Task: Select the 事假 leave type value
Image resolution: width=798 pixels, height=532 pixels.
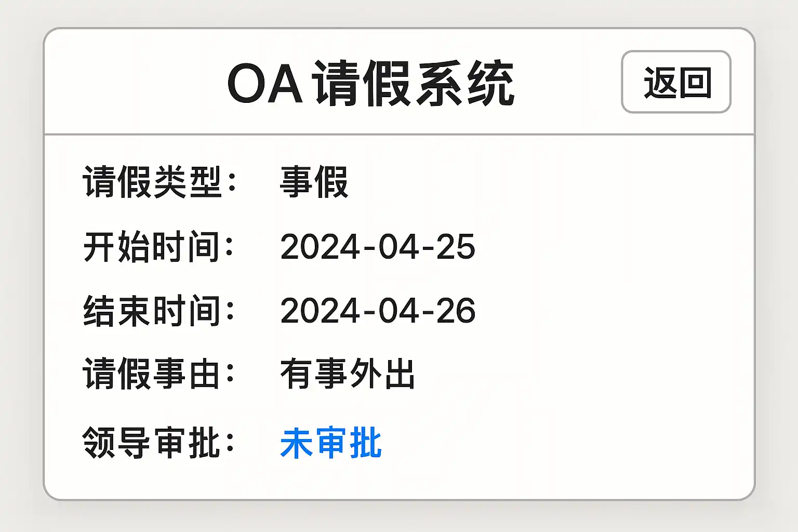Action: (314, 182)
